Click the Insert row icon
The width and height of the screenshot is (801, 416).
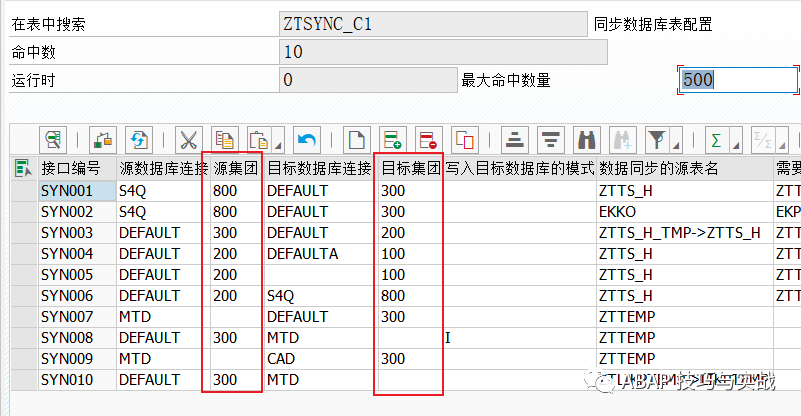click(392, 140)
